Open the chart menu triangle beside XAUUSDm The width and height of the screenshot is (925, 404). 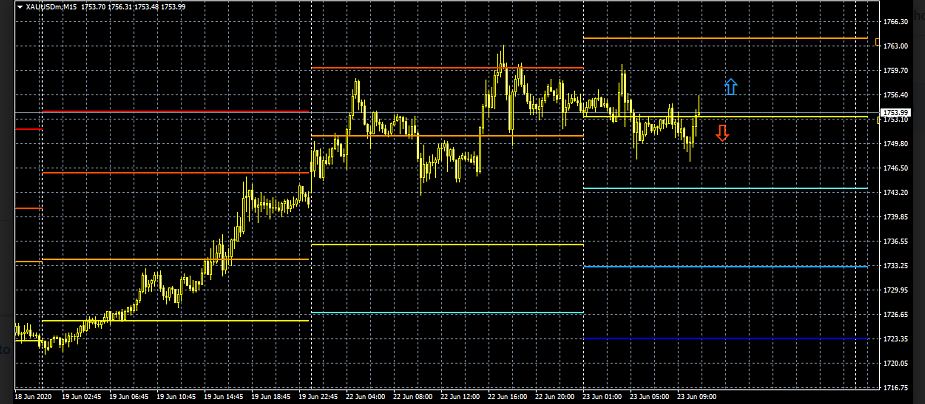click(x=20, y=7)
